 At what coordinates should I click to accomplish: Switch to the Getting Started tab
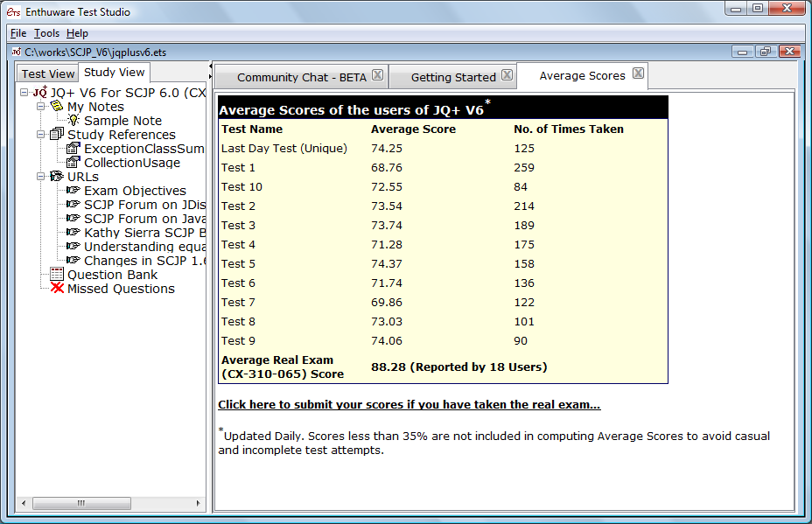click(453, 77)
